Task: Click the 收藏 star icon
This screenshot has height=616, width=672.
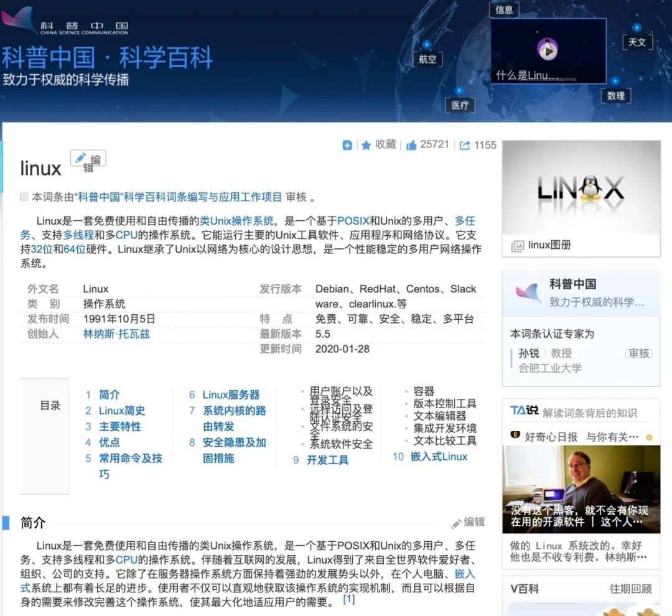Action: pyautogui.click(x=366, y=146)
